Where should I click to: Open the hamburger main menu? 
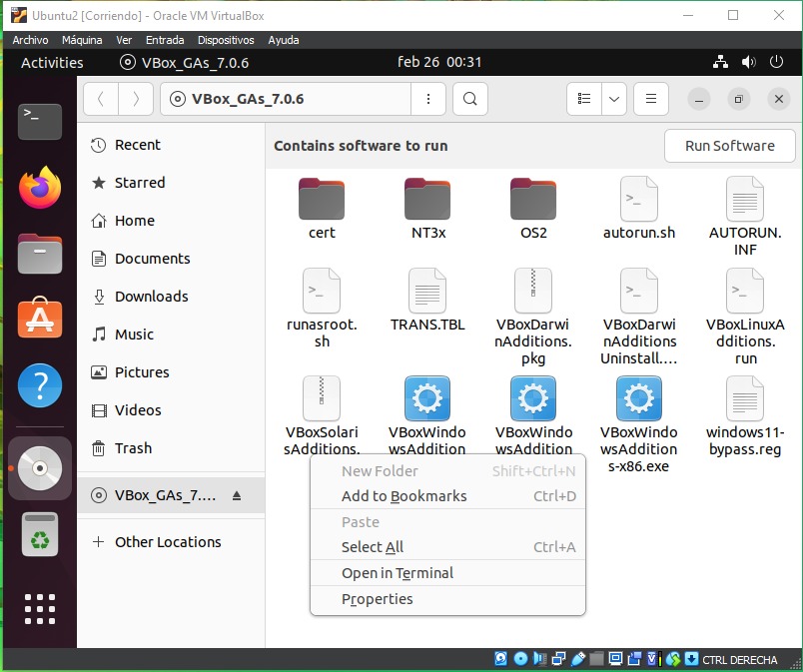(650, 99)
